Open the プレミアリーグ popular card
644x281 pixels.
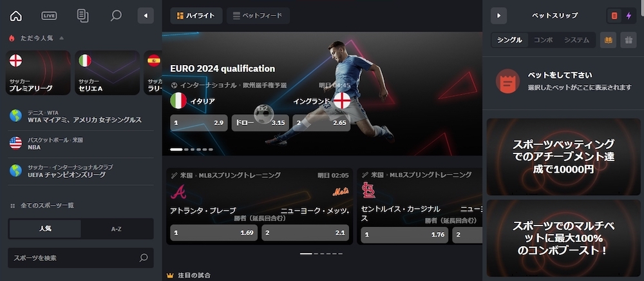38,73
